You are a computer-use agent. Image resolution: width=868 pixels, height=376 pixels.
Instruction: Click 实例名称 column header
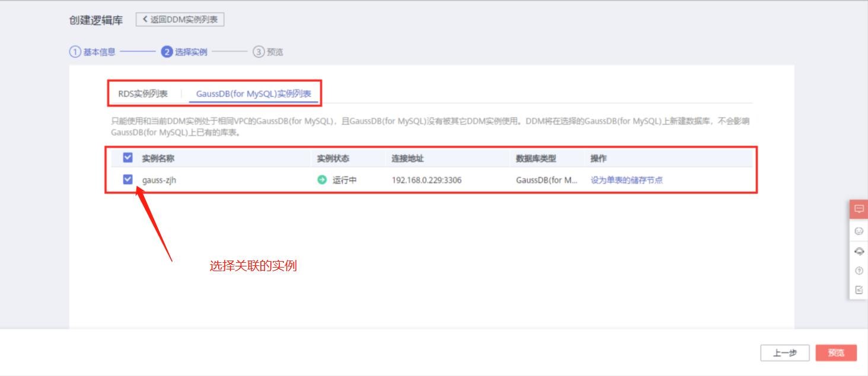click(x=158, y=158)
